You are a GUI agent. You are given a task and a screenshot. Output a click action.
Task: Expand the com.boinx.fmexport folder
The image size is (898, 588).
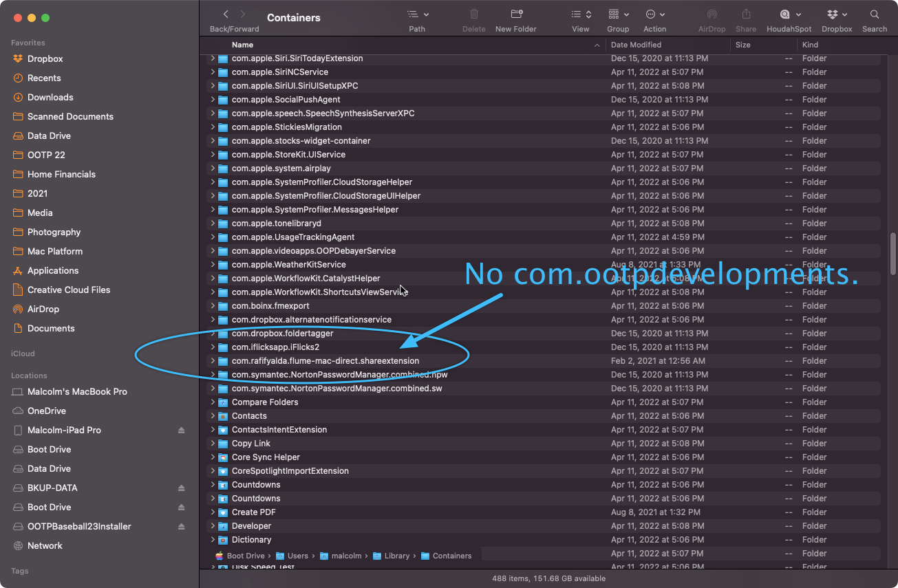(213, 306)
